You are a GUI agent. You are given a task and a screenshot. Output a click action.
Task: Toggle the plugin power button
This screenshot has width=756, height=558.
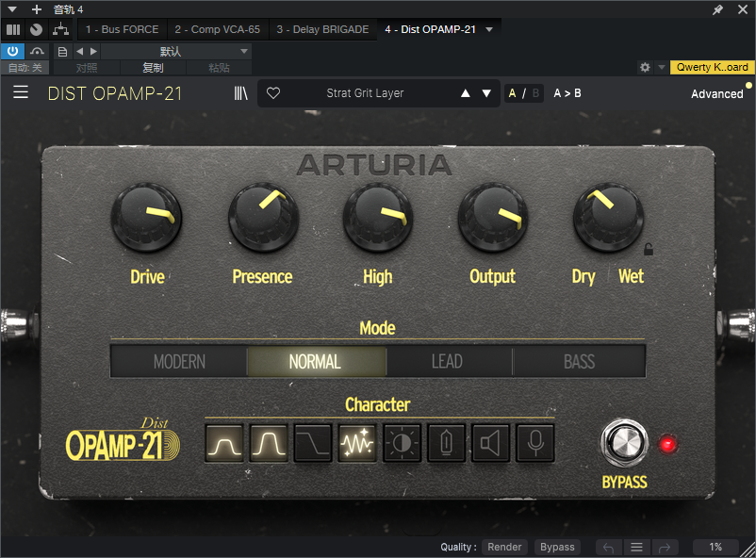click(12, 51)
